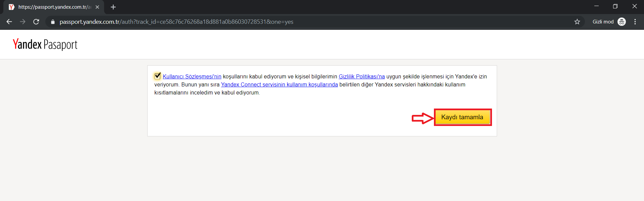Bookmark this page with the star icon
644x201 pixels.
coord(577,22)
